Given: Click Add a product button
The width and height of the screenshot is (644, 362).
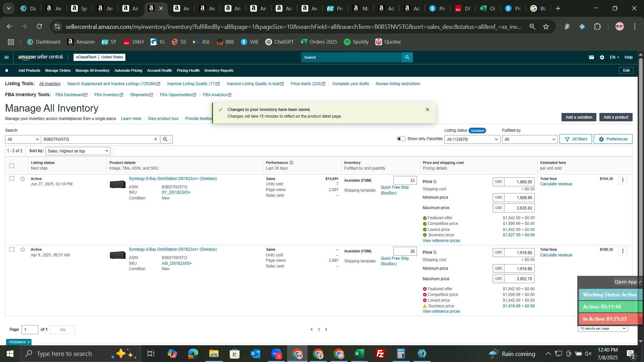Looking at the screenshot, I should click(x=615, y=117).
